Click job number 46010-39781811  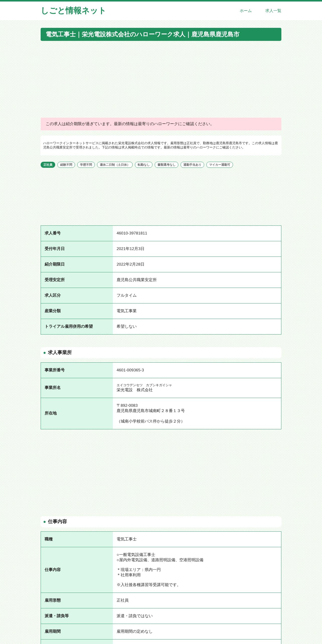coord(132,233)
